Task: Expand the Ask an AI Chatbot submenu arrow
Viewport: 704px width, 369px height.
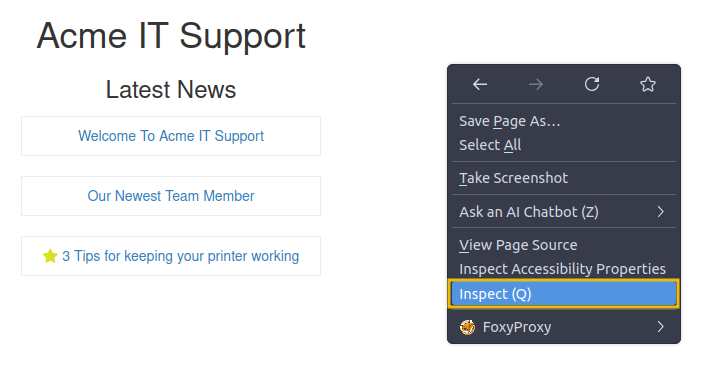Action: pyautogui.click(x=660, y=212)
